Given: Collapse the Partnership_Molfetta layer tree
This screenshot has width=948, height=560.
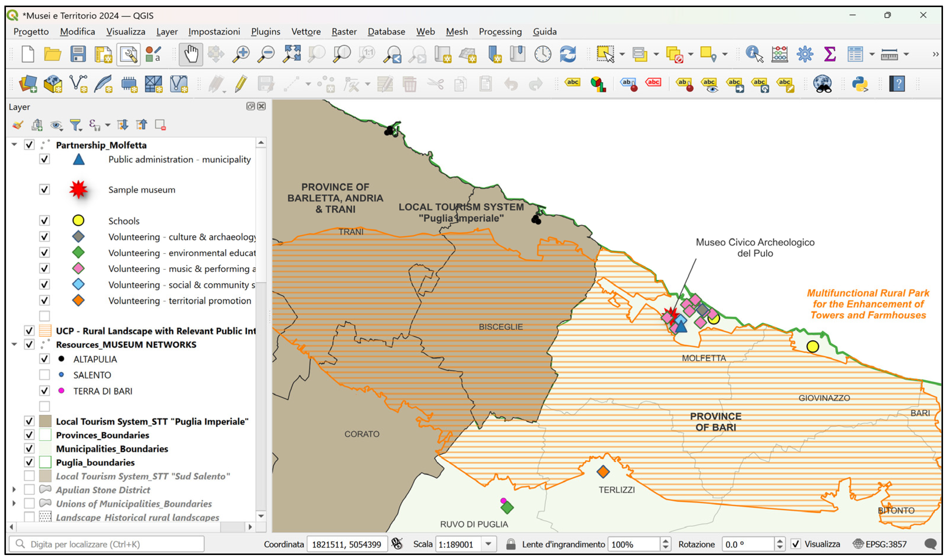Looking at the screenshot, I should (x=14, y=145).
